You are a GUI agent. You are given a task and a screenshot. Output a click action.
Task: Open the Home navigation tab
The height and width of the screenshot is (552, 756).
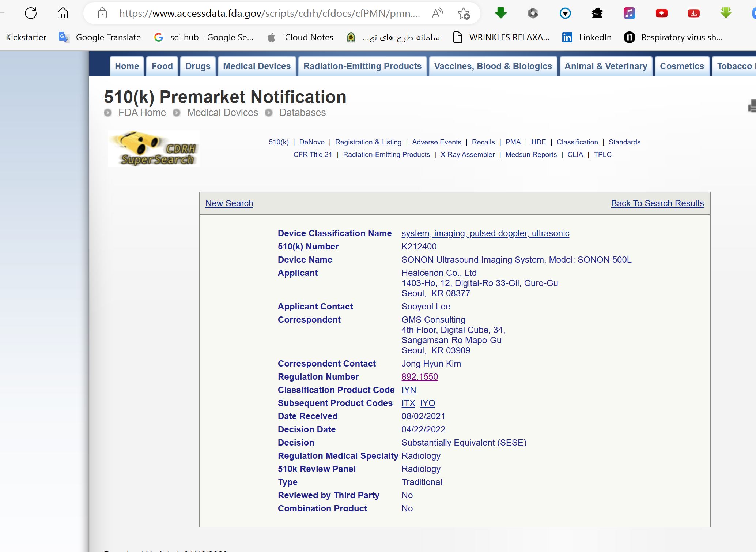[x=127, y=66]
